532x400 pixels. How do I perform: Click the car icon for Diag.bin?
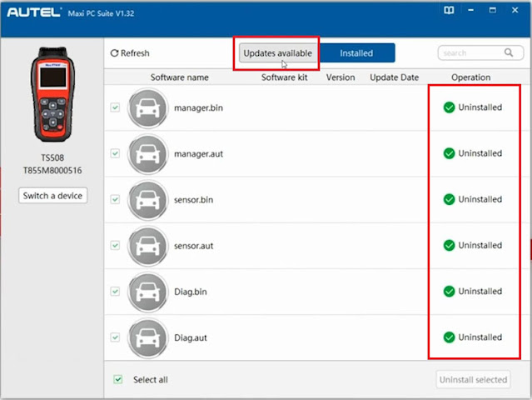(x=147, y=292)
